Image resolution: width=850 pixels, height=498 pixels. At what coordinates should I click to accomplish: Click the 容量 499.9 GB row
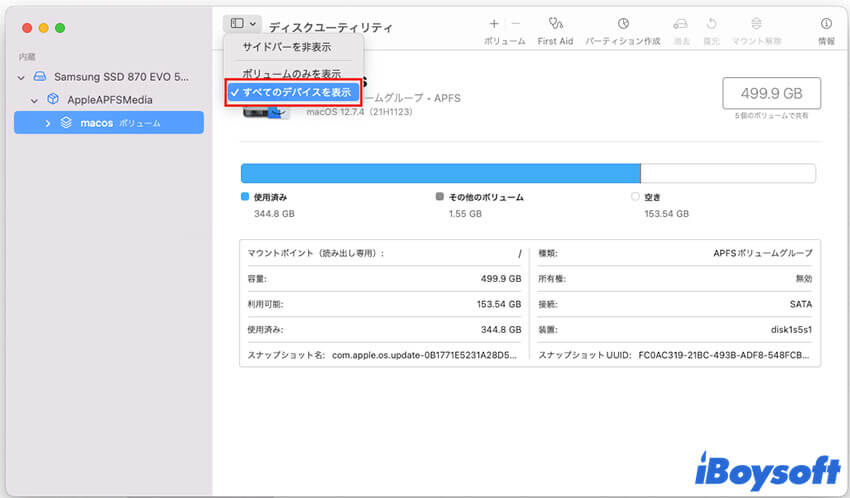[384, 279]
